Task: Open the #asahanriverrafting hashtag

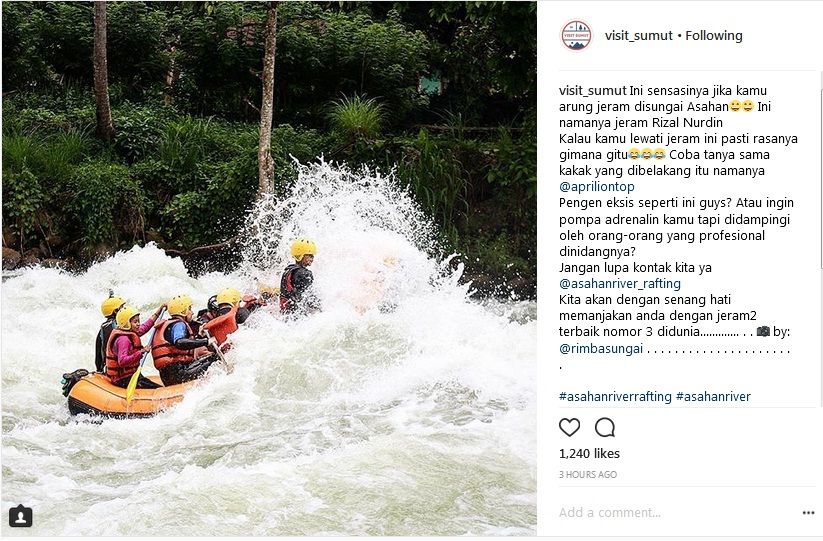Action: 615,397
